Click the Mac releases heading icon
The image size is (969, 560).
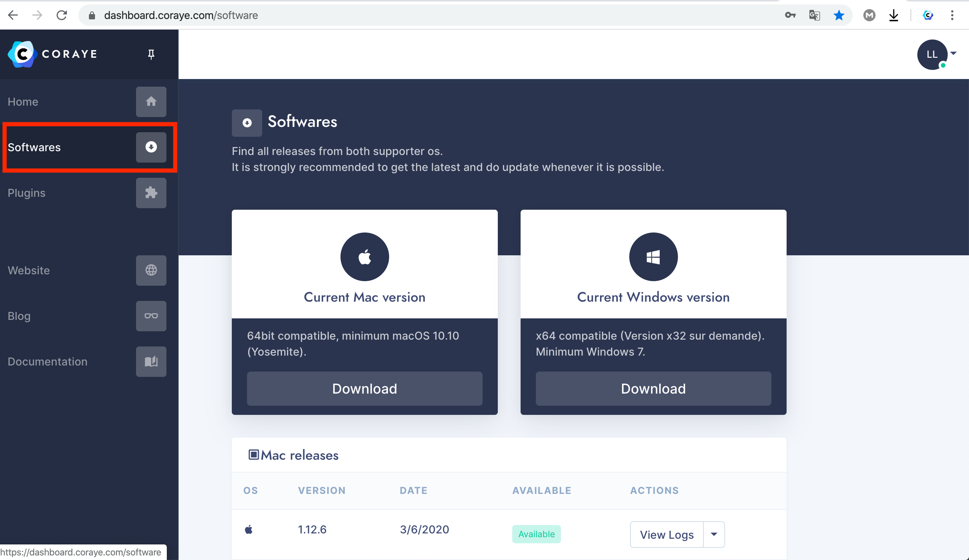tap(253, 455)
